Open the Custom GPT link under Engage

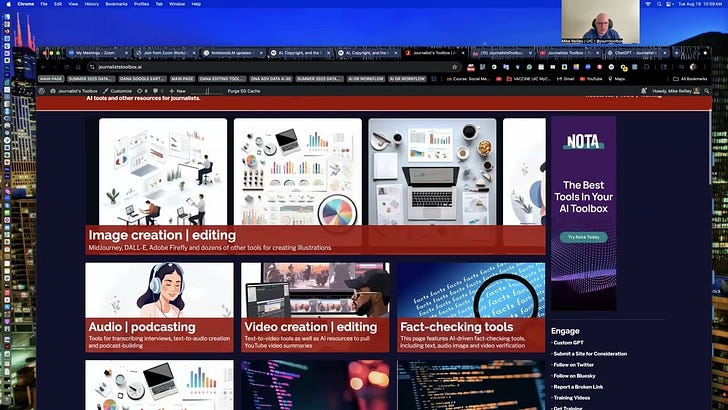[x=568, y=343]
